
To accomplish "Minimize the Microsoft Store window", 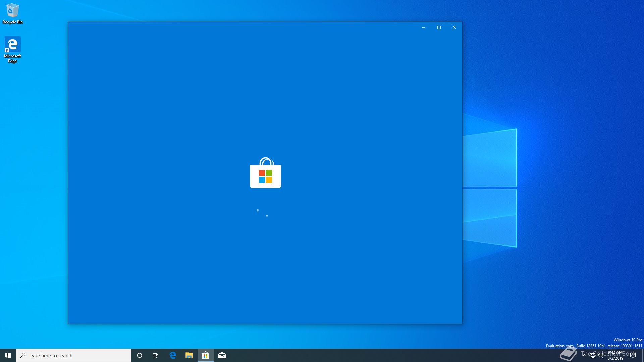I will [x=424, y=27].
